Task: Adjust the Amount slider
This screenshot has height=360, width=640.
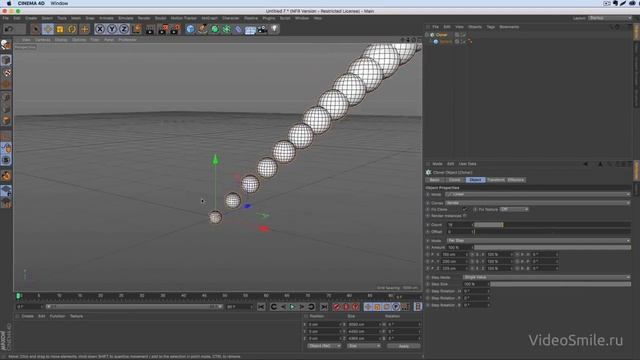Action: pos(552,247)
